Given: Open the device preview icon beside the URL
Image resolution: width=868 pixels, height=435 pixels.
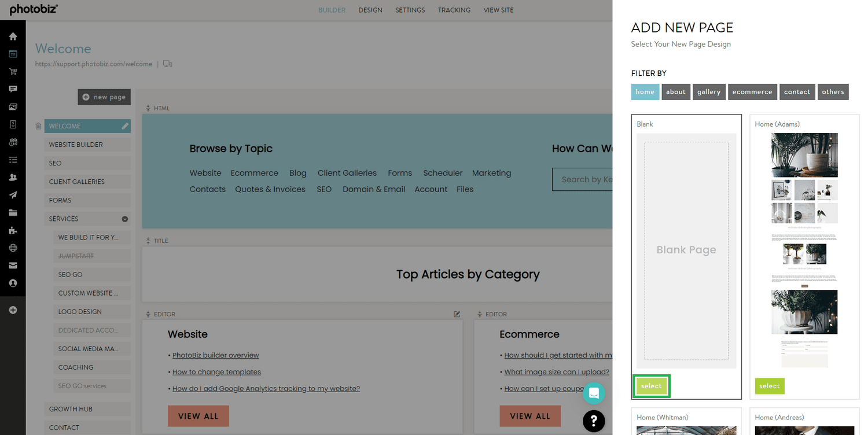Looking at the screenshot, I should pyautogui.click(x=168, y=64).
